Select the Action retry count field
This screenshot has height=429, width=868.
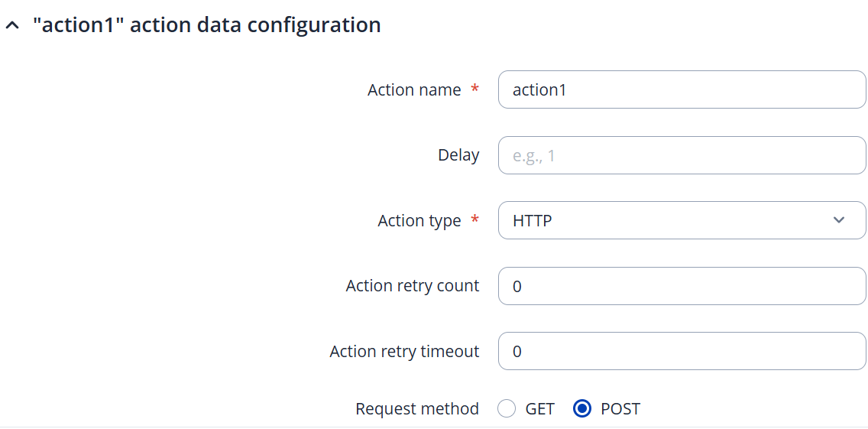pyautogui.click(x=681, y=286)
